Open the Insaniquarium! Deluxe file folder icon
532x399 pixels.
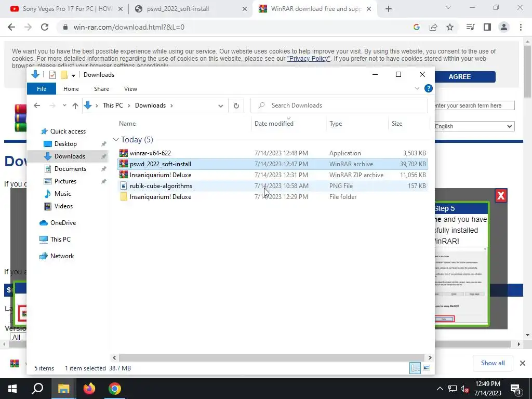pos(124,197)
